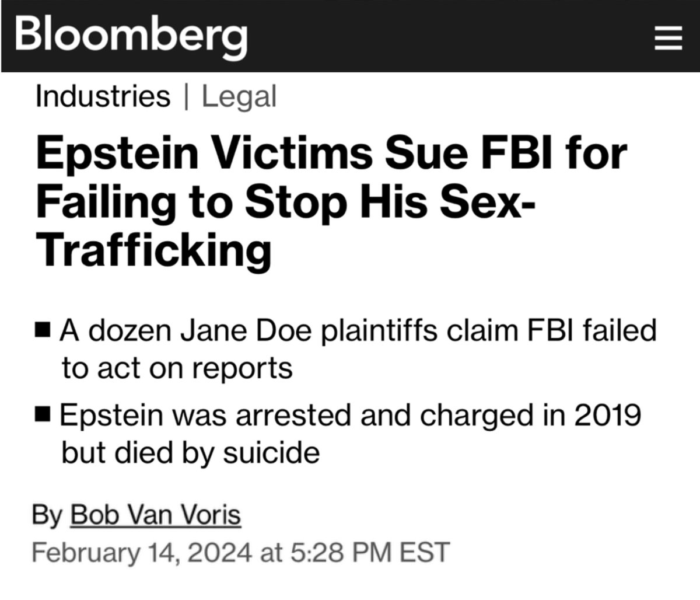Viewport: 700px width, 600px height.
Task: Click the square bullet beside Epstein arrest summary
Action: (x=43, y=415)
